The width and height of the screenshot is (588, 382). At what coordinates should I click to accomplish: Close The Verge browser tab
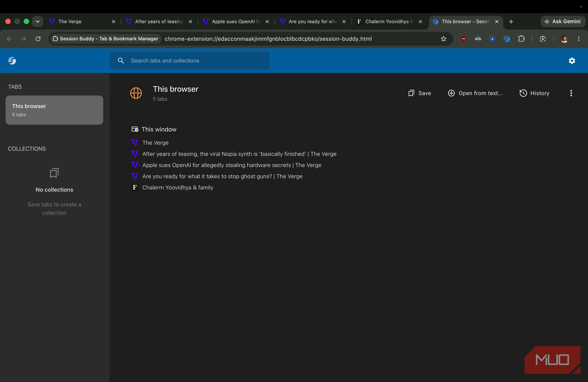pyautogui.click(x=114, y=21)
